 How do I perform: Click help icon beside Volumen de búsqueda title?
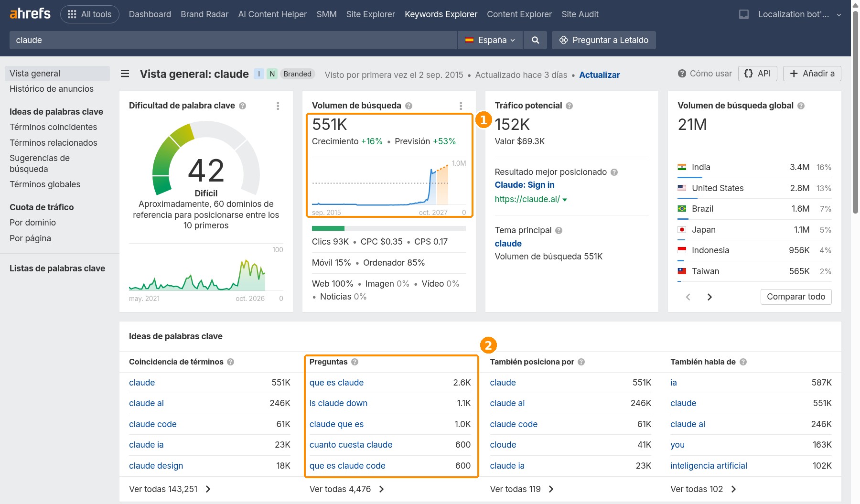tap(409, 106)
